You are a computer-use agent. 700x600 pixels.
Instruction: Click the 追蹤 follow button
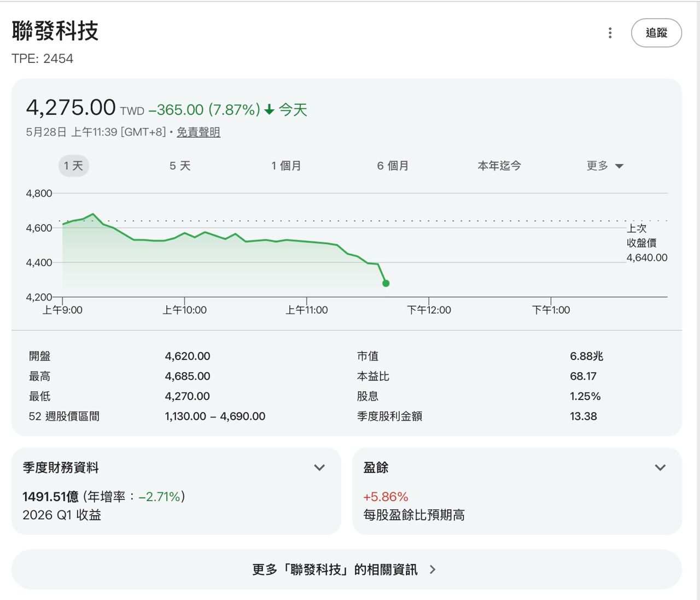pos(656,33)
